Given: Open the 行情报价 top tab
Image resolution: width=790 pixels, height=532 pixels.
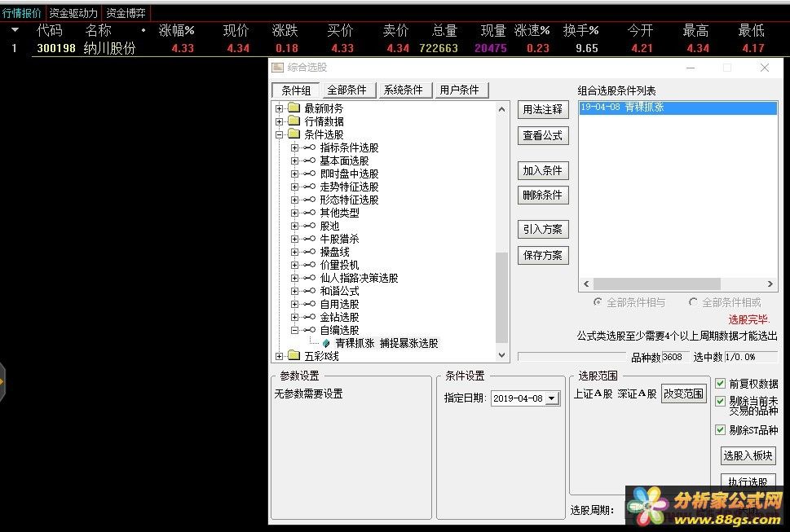Looking at the screenshot, I should (22, 13).
